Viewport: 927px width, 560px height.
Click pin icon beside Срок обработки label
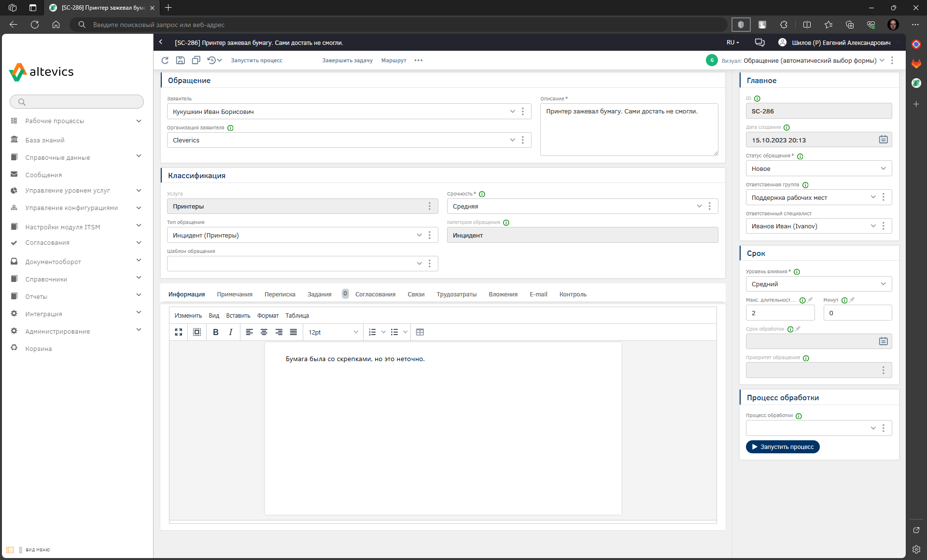click(798, 329)
